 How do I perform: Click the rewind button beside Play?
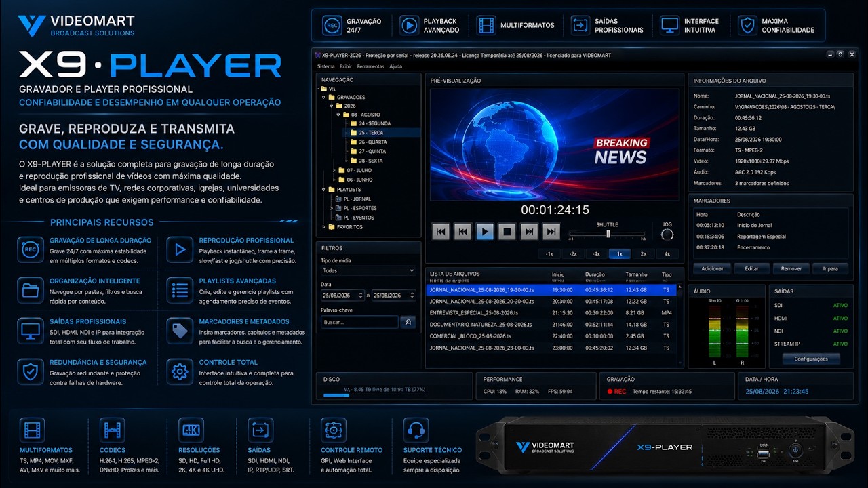(x=463, y=232)
